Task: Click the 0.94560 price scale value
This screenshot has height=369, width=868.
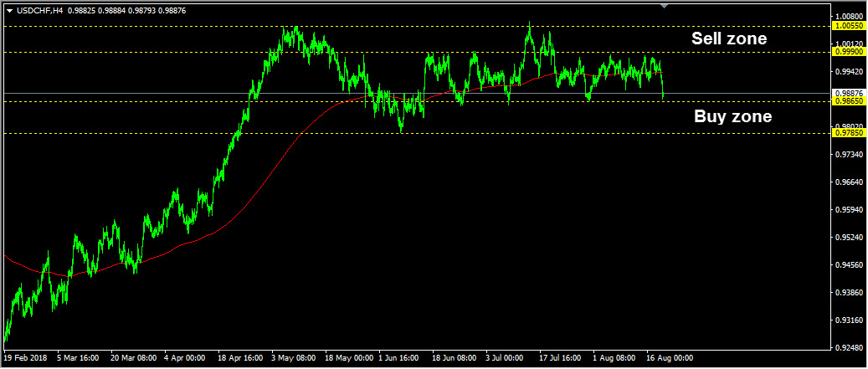Action: tap(850, 264)
